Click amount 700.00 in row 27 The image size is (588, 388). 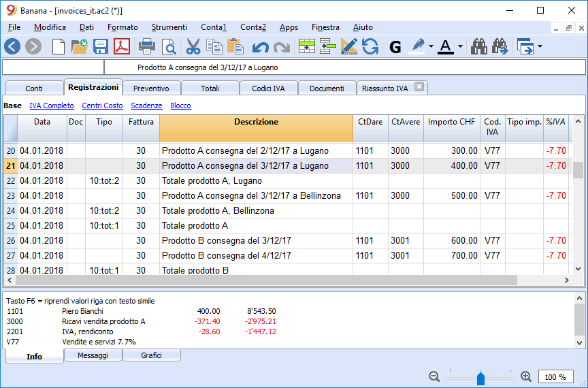click(451, 256)
